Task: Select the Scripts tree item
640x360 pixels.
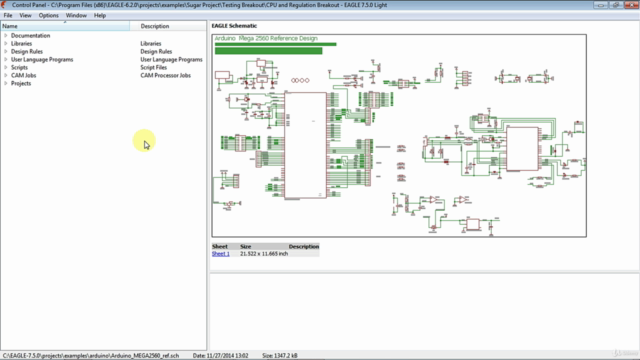Action: click(19, 67)
